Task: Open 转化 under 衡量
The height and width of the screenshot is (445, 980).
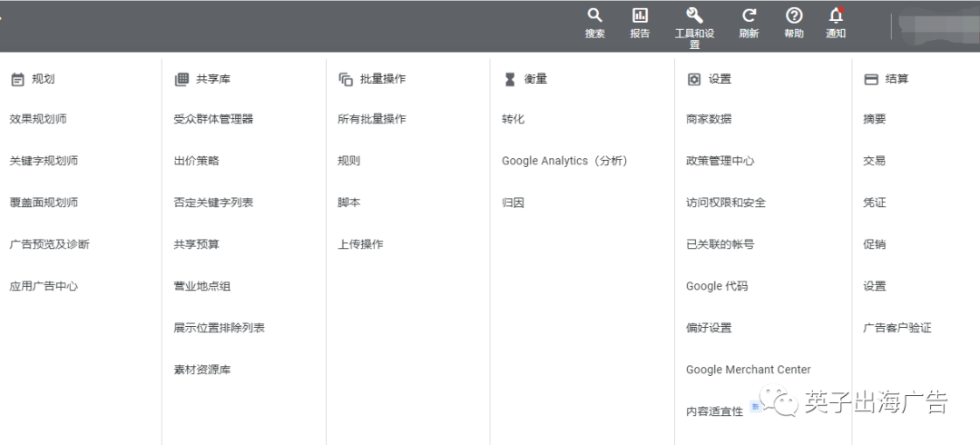Action: coord(513,119)
